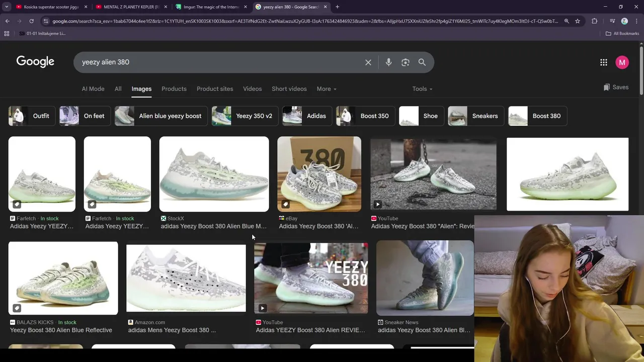Select the Adidas filter chip
Viewport: 644px width, 362px height.
pos(307,116)
